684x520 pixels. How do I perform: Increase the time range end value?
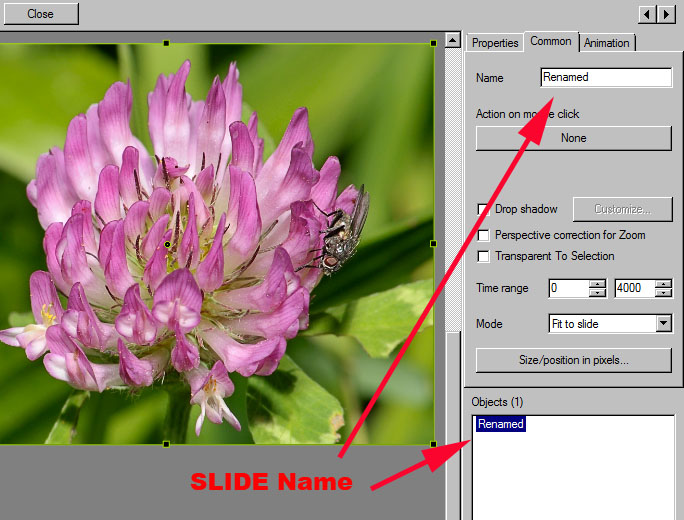coord(663,283)
